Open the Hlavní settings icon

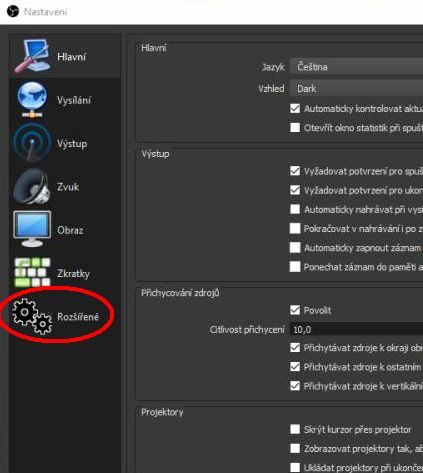click(32, 56)
